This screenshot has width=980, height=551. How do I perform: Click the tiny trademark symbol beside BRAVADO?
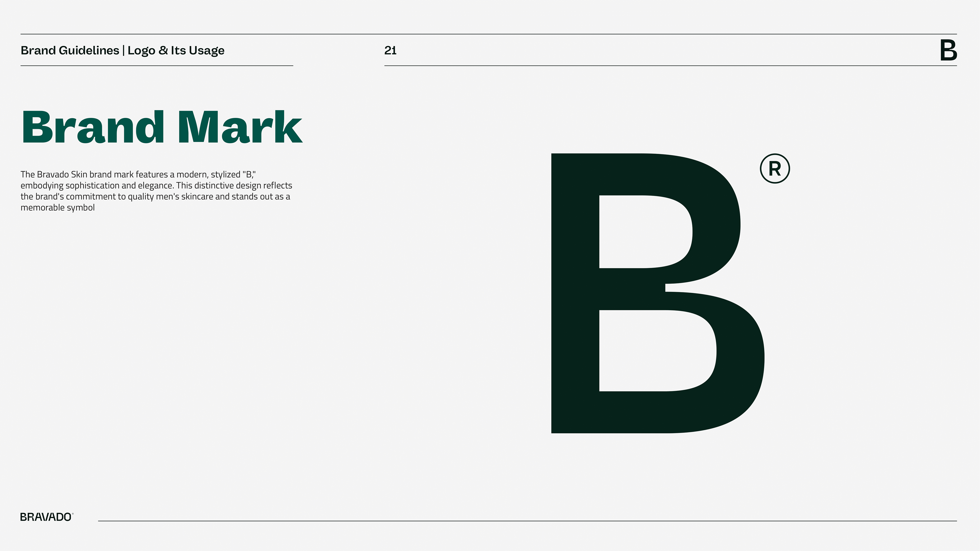point(73,514)
